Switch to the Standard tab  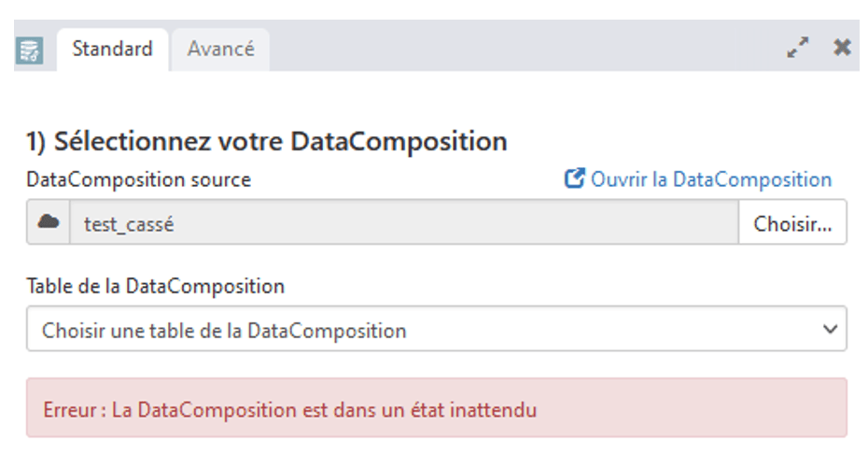point(112,50)
